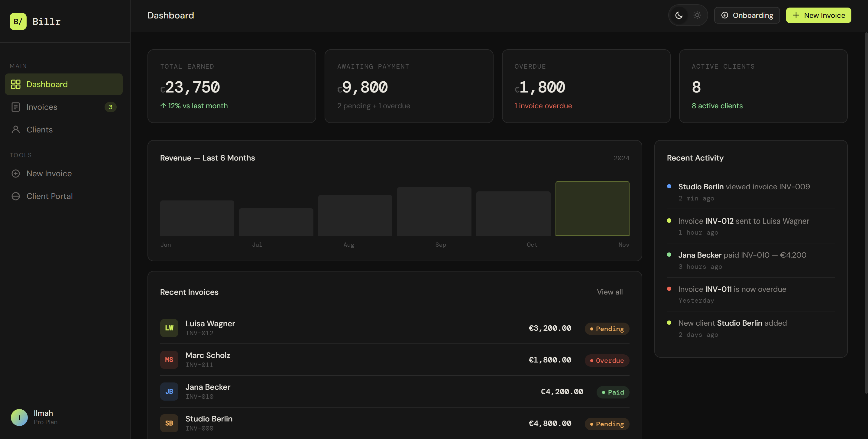Click the Invoices document icon in sidebar
The width and height of the screenshot is (868, 439).
(15, 107)
